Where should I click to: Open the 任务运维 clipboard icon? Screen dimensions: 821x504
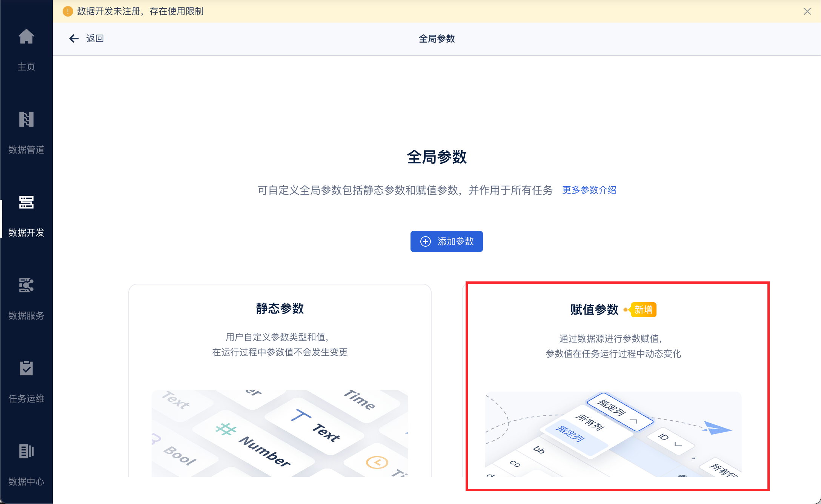pyautogui.click(x=26, y=368)
